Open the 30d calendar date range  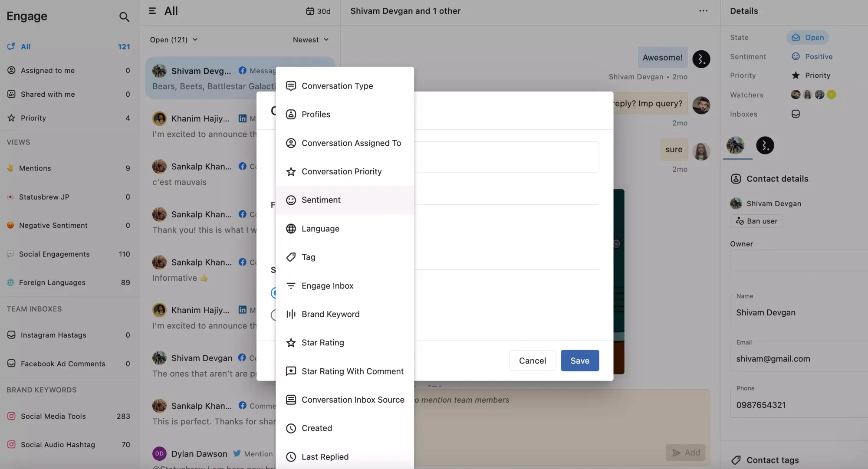[318, 11]
